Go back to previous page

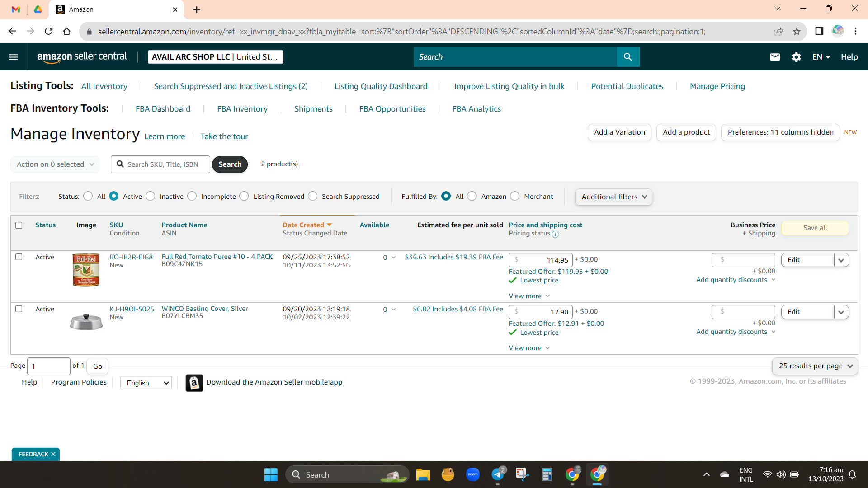[13, 31]
